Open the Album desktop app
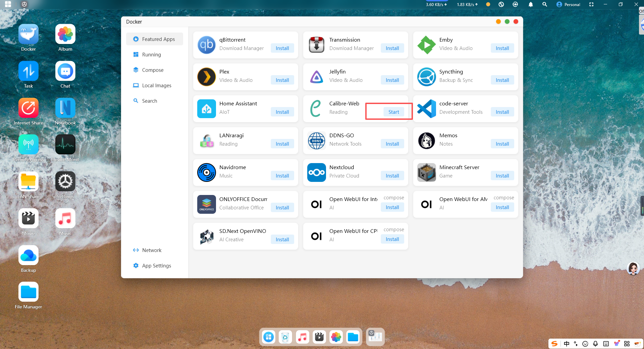Image resolution: width=644 pixels, height=349 pixels. tap(65, 34)
